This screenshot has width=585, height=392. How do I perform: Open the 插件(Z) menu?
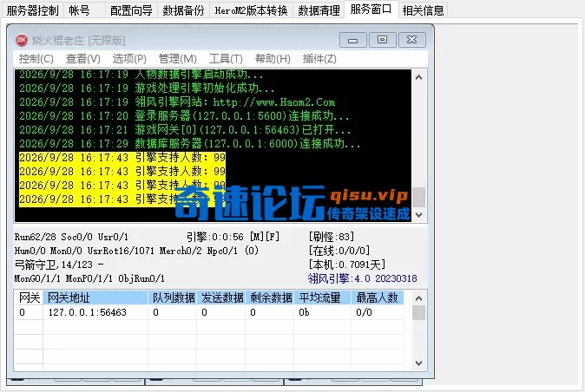pyautogui.click(x=319, y=58)
